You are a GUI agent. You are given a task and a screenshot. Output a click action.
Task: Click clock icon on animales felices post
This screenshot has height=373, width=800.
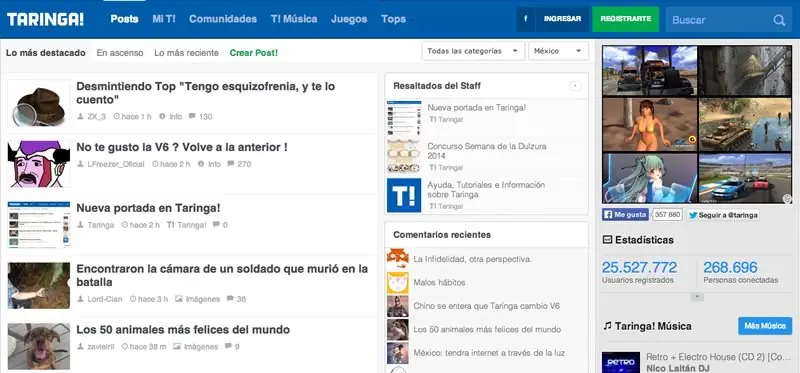124,346
